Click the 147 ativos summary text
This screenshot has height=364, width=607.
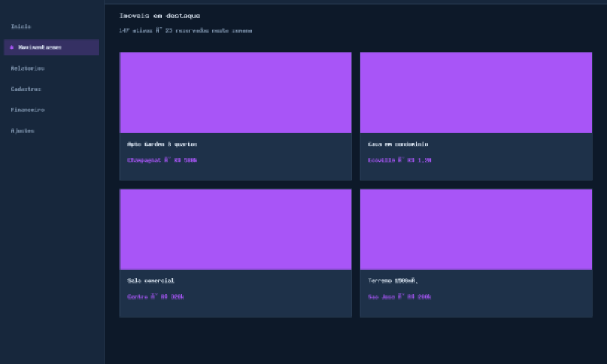click(x=186, y=30)
